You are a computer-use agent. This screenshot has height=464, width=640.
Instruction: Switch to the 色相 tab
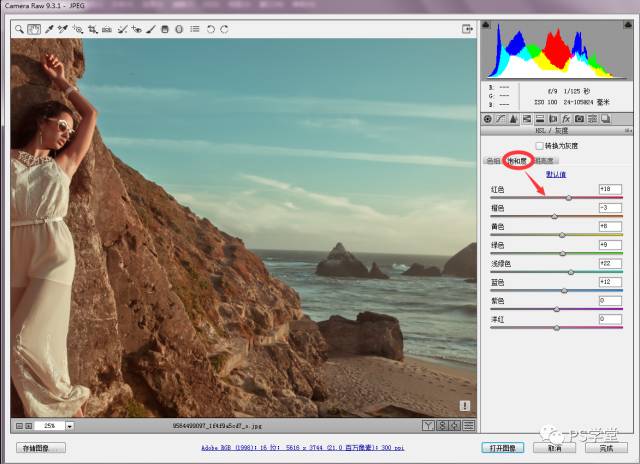tap(492, 160)
